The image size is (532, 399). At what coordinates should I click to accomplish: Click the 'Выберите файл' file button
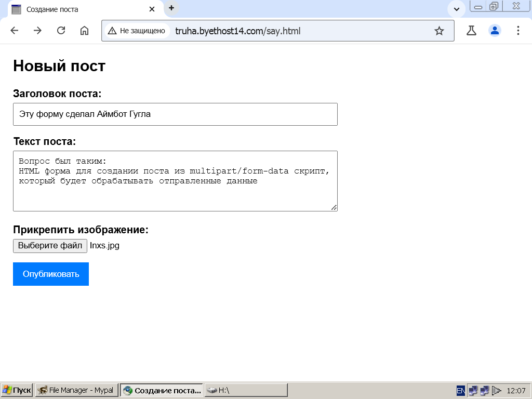[50, 246]
